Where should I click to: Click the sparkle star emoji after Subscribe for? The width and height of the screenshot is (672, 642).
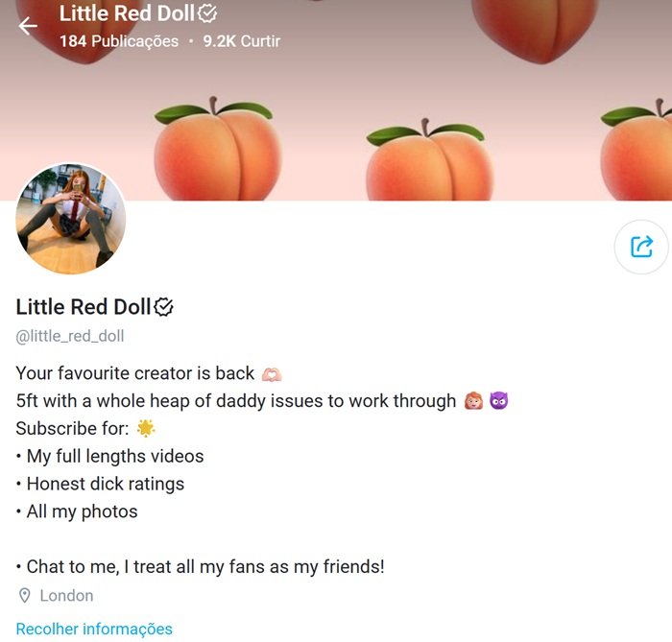[x=146, y=428]
